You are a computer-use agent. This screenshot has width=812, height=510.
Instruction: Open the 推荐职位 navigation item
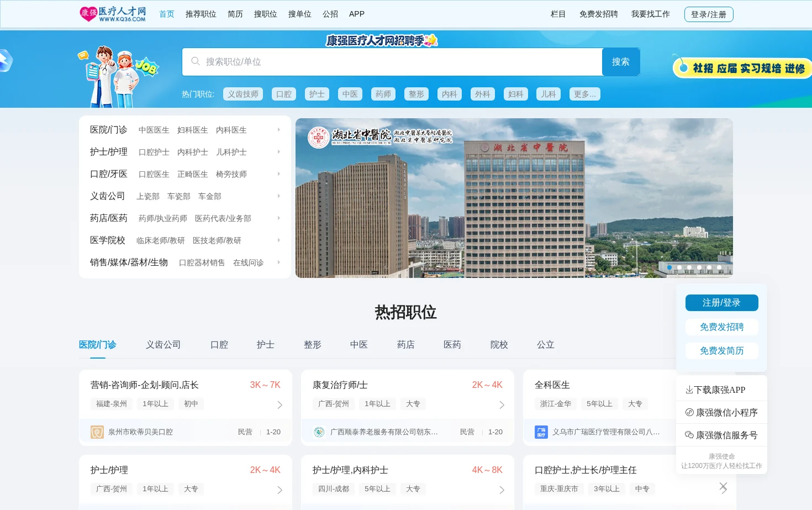click(x=201, y=14)
